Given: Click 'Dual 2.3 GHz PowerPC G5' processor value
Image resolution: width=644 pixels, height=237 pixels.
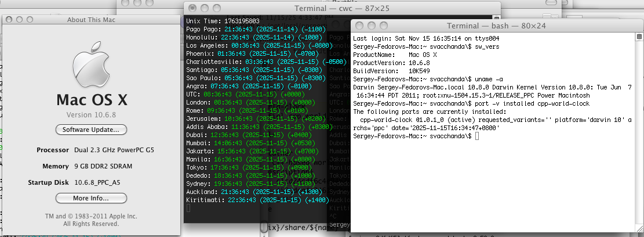Looking at the screenshot, I should [114, 150].
